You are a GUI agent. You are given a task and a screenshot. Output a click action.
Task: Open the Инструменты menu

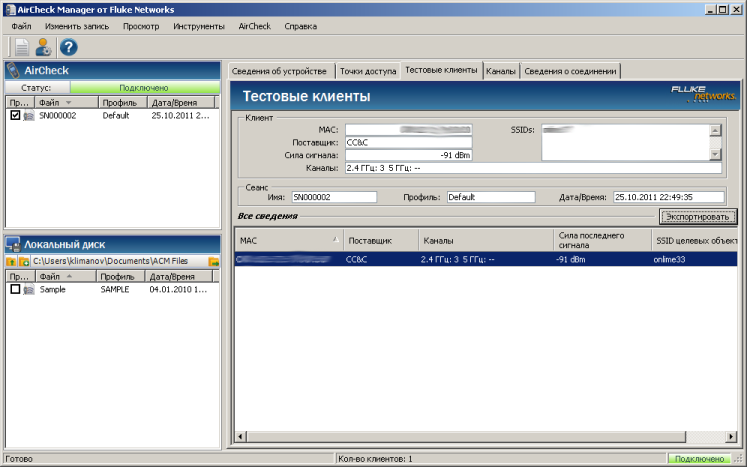(x=199, y=26)
